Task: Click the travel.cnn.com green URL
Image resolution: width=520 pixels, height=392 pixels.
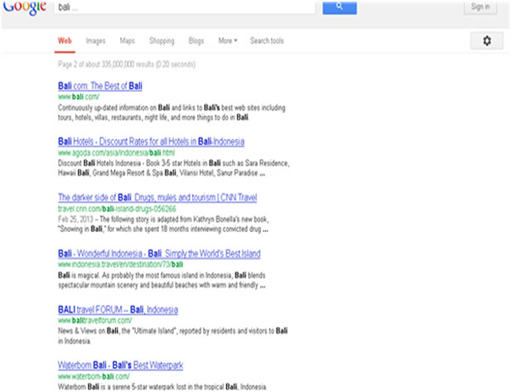Action: pos(117,209)
